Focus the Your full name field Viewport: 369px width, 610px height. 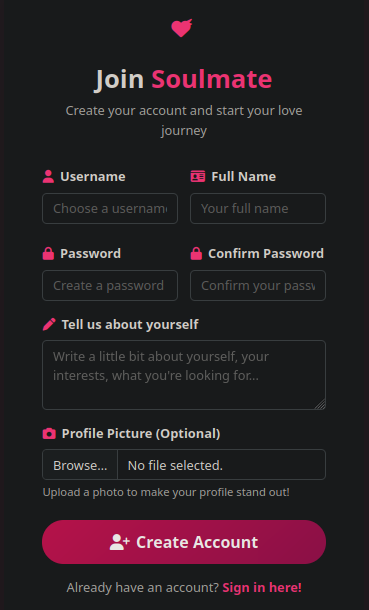pos(258,209)
